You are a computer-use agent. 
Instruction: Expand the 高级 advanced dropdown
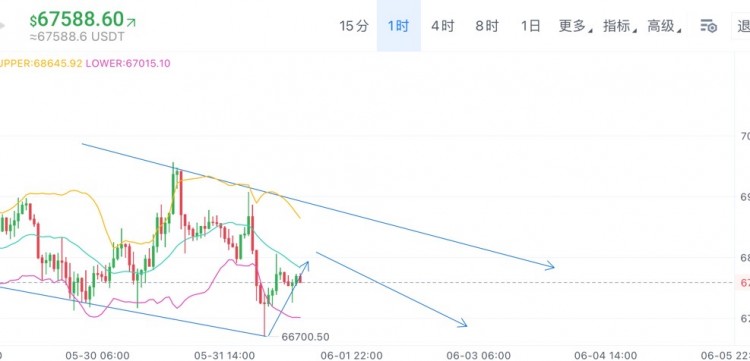click(664, 26)
